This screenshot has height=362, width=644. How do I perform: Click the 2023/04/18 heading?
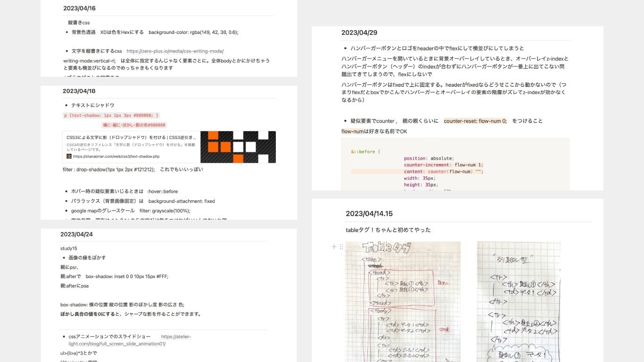pos(79,91)
